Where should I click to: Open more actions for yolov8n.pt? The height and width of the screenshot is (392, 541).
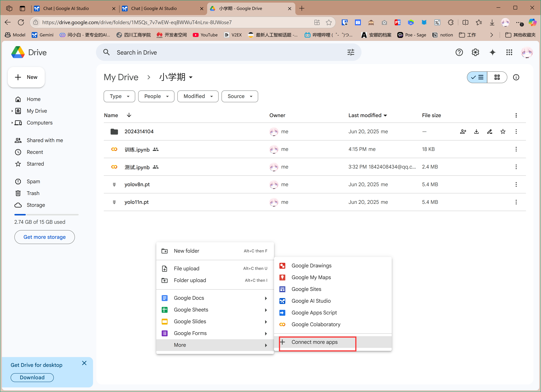(516, 184)
